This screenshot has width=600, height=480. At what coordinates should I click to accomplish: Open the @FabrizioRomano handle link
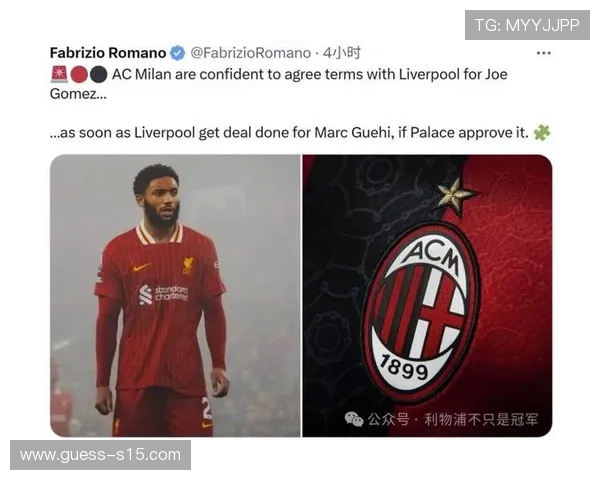click(x=251, y=53)
